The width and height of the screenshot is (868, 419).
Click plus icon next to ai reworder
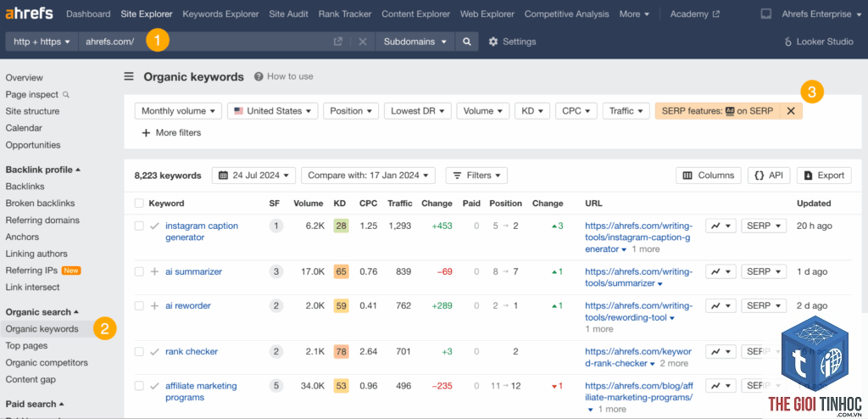(154, 305)
